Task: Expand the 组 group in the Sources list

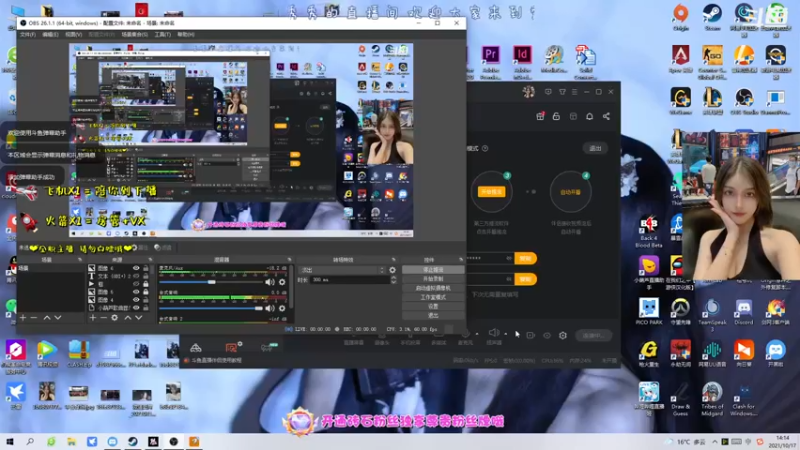Action: pos(91,284)
